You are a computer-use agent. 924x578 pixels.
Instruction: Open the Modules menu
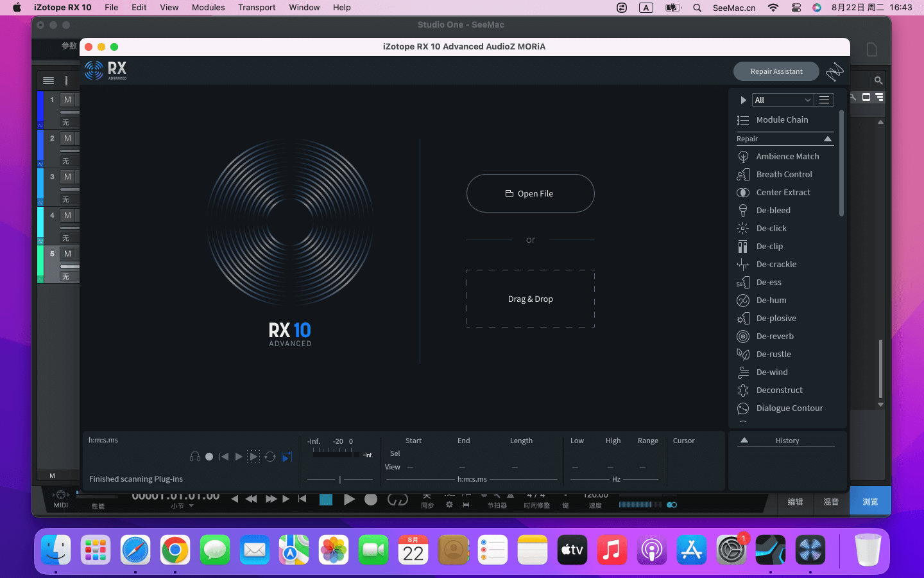click(208, 8)
